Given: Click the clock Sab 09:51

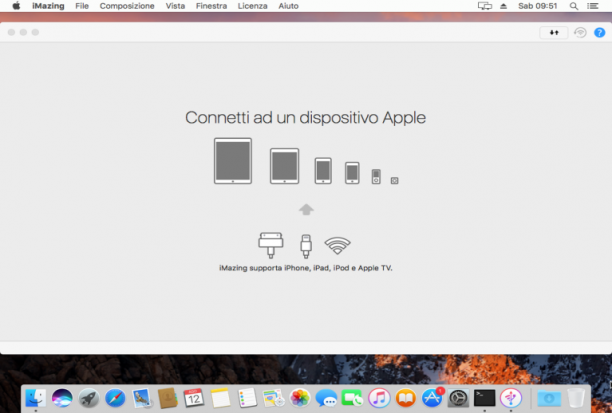Looking at the screenshot, I should click(537, 6).
